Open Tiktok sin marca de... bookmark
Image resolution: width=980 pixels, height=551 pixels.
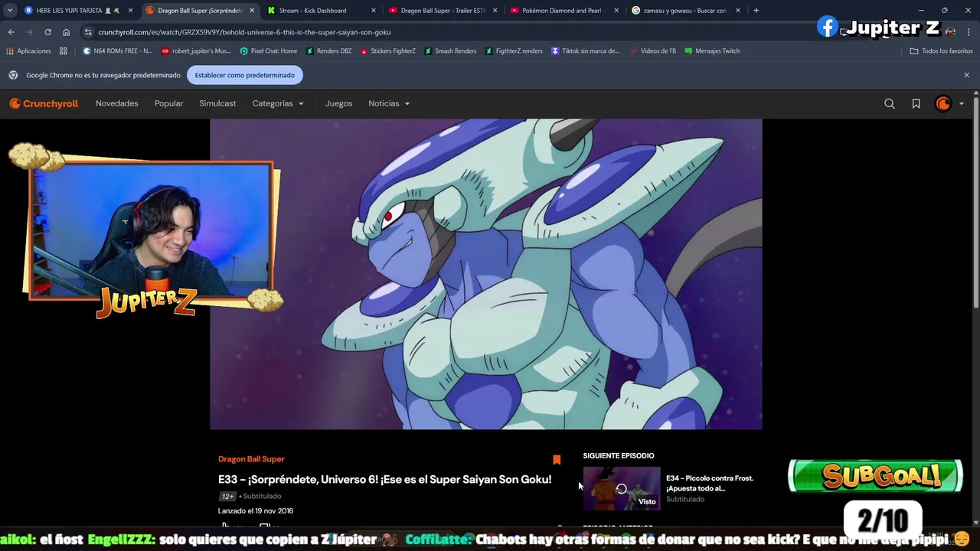pyautogui.click(x=585, y=51)
